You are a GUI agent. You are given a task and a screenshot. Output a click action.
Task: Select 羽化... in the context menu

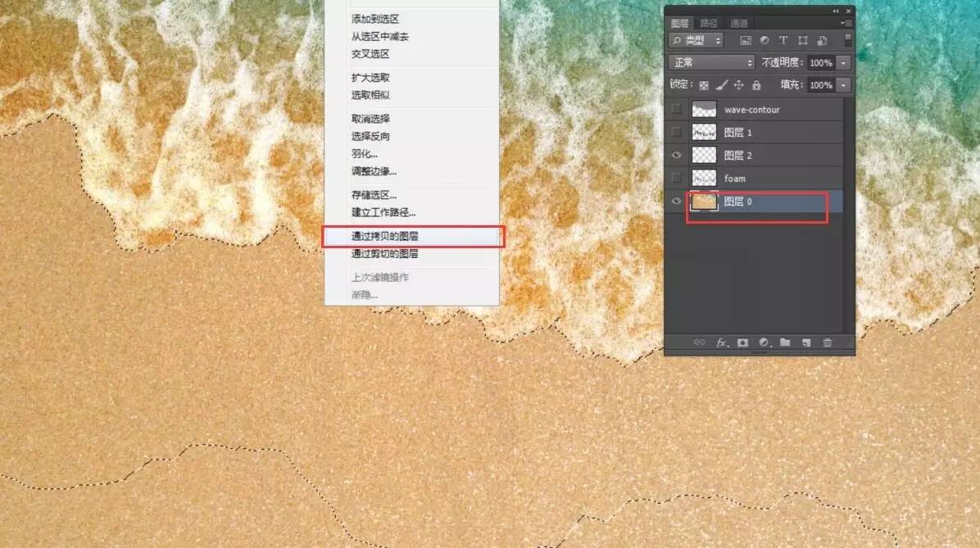point(365,154)
